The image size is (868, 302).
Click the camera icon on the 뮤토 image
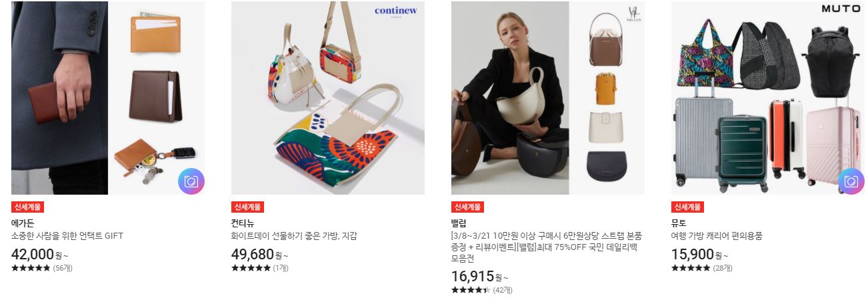[851, 181]
